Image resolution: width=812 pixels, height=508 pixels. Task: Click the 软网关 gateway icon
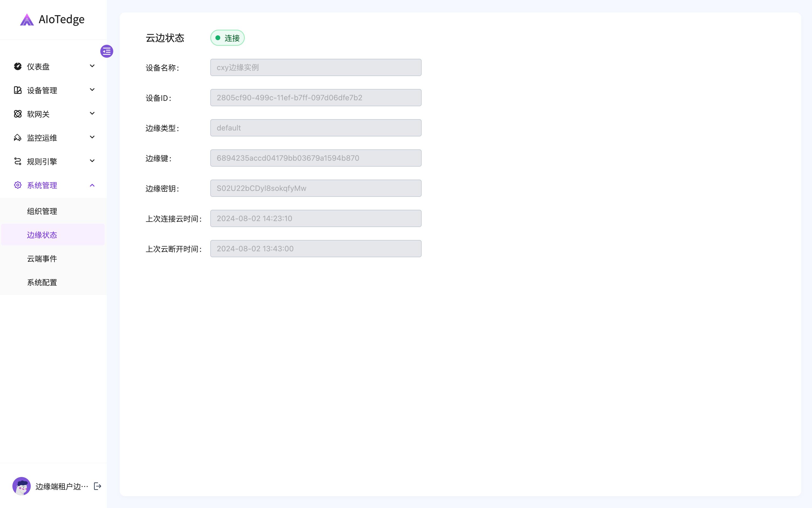coord(18,114)
